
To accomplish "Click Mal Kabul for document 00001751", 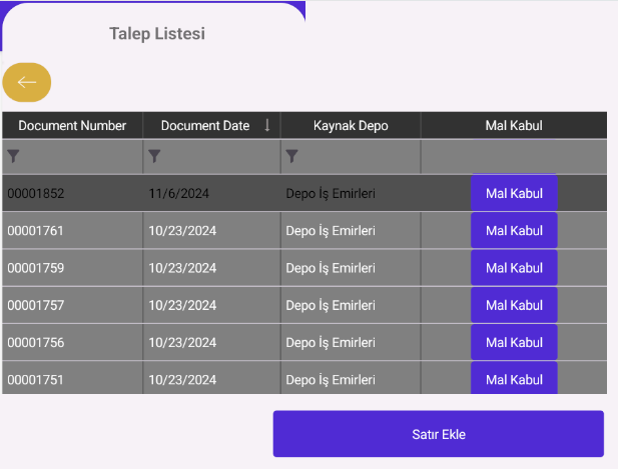I will point(514,378).
